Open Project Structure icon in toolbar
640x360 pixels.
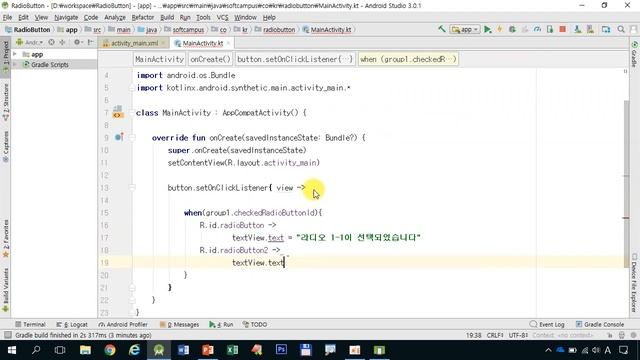coord(606,29)
